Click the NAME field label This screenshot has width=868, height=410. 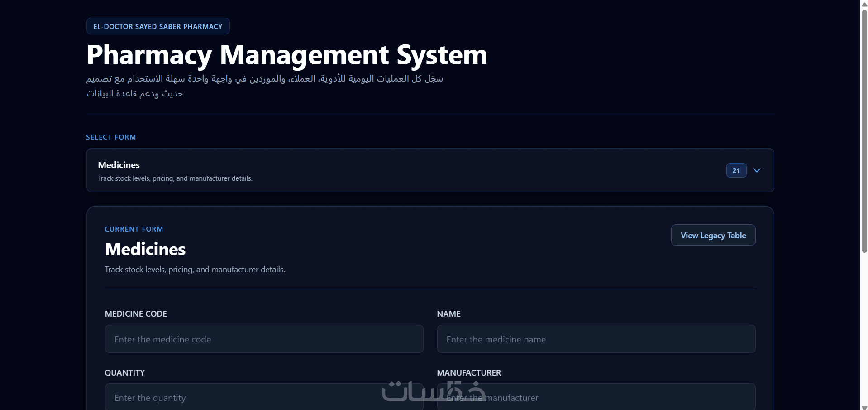point(449,314)
